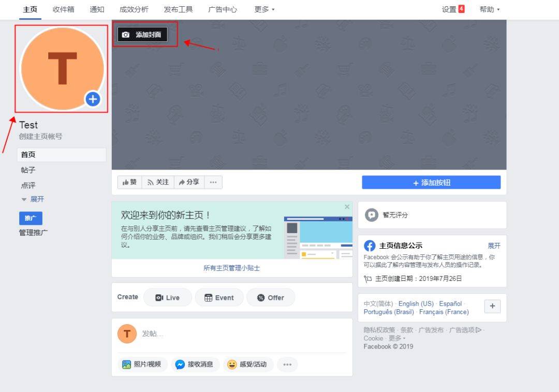The image size is (559, 392).
Task: Click the welcome banner page illustration
Action: 318,237
